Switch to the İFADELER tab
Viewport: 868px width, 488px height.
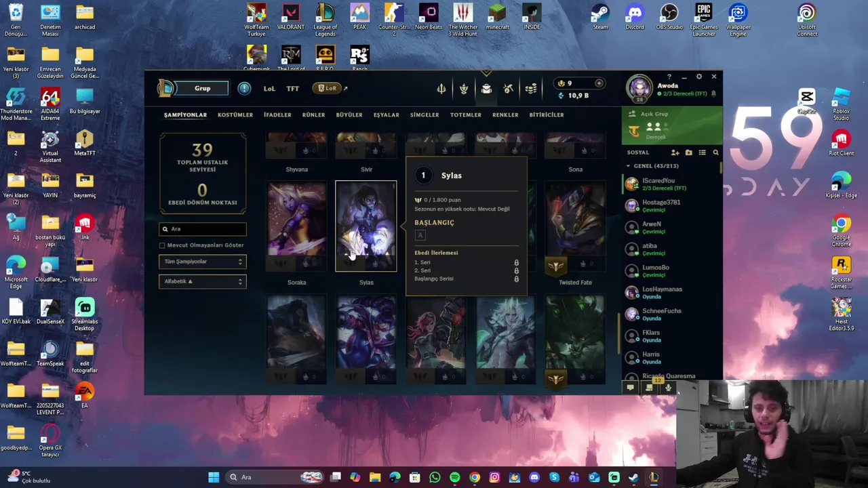tap(277, 115)
